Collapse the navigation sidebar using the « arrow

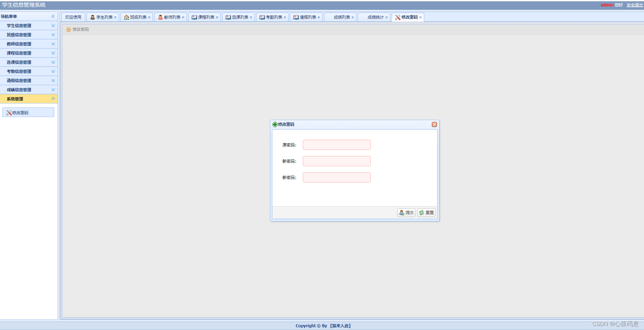point(53,16)
